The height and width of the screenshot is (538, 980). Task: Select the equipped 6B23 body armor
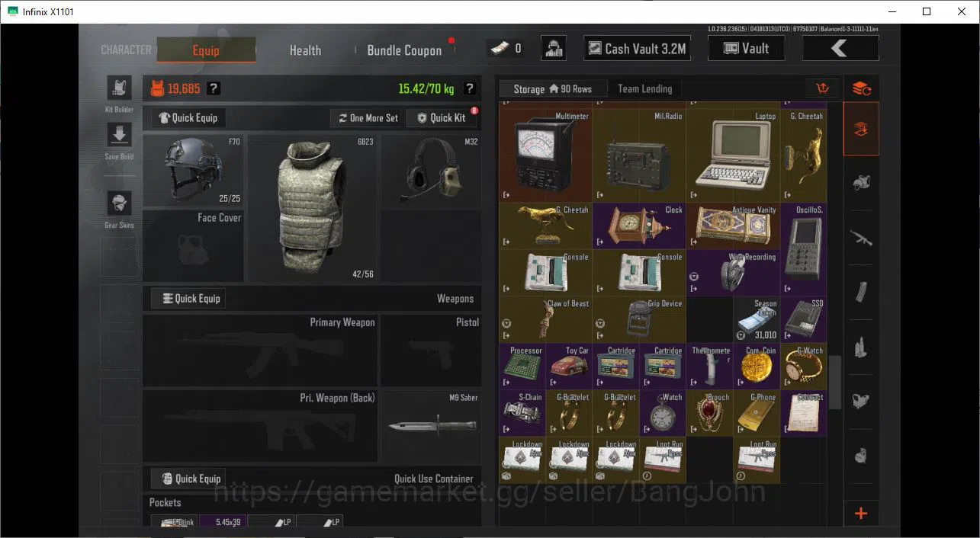313,208
